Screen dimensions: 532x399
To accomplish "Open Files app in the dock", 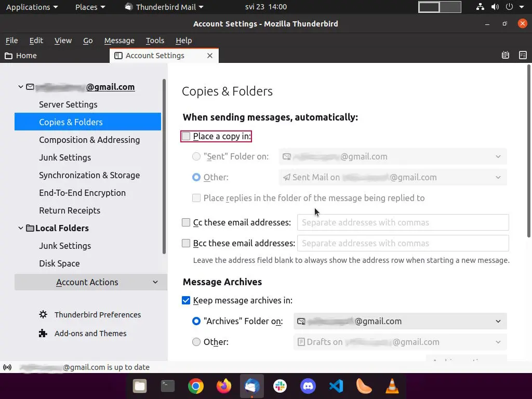I will 139,386.
